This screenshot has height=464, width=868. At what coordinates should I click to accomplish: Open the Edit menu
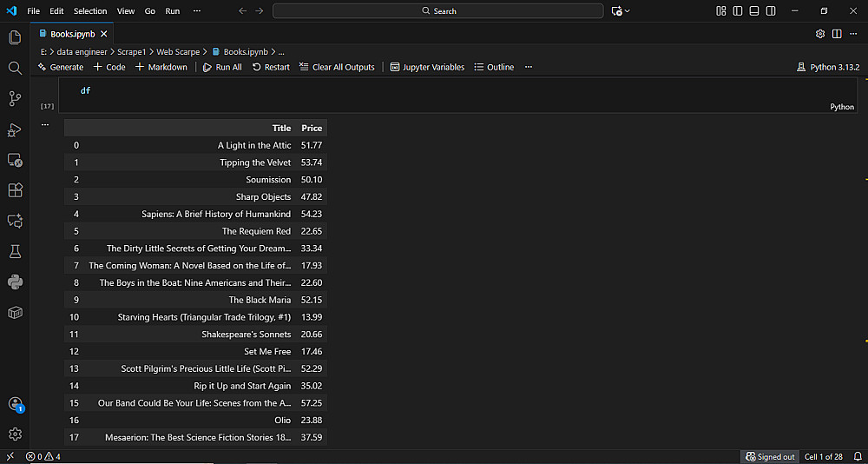click(56, 11)
